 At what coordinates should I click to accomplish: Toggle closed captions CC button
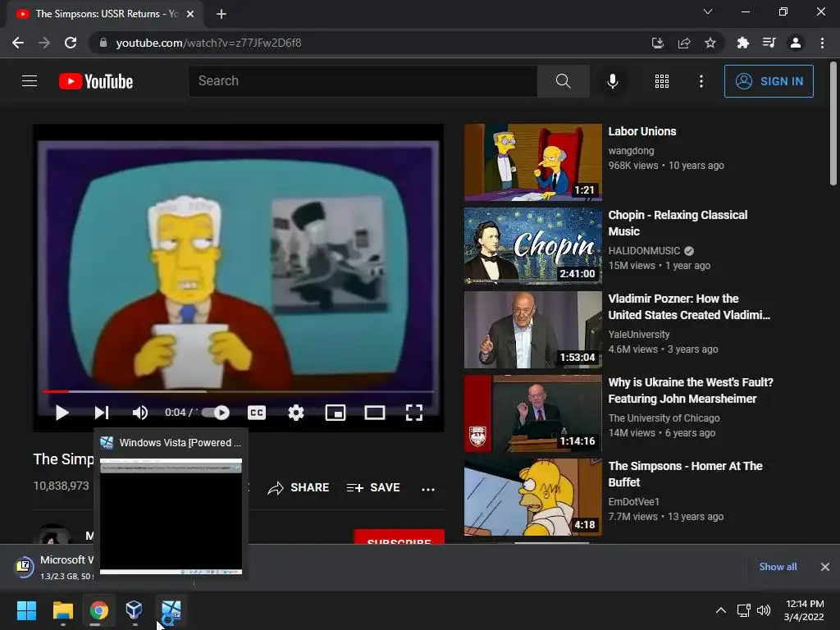pos(257,413)
